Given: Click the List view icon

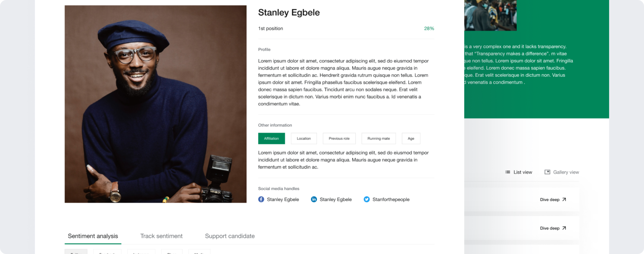Looking at the screenshot, I should point(508,172).
